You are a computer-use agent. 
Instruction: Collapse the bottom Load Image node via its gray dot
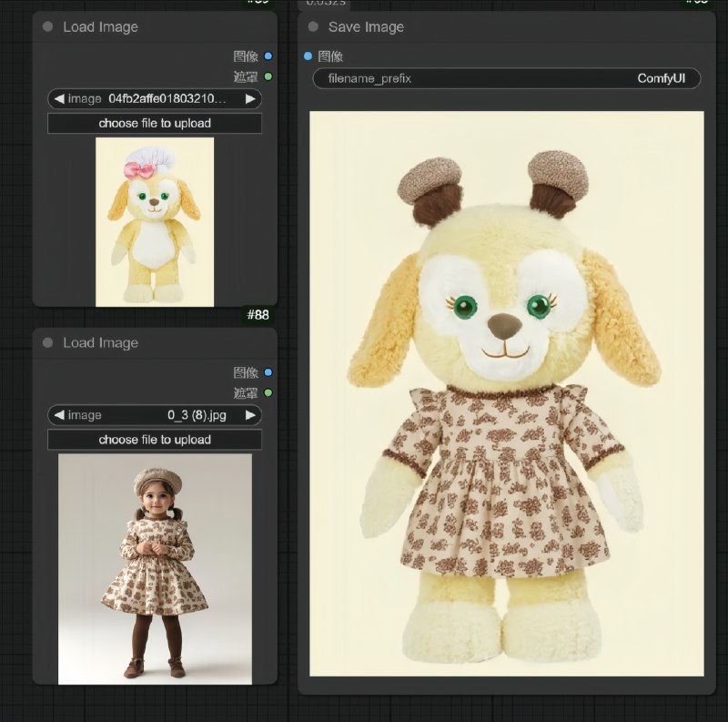(47, 343)
